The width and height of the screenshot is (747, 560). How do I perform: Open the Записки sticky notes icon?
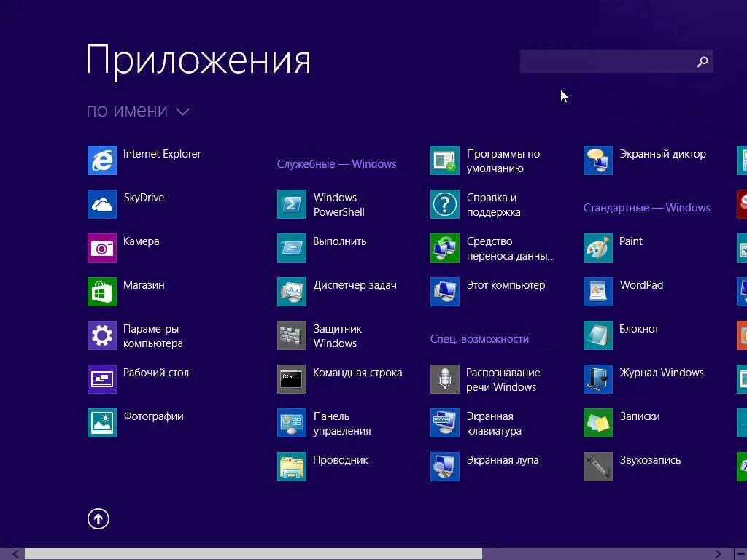click(x=598, y=423)
